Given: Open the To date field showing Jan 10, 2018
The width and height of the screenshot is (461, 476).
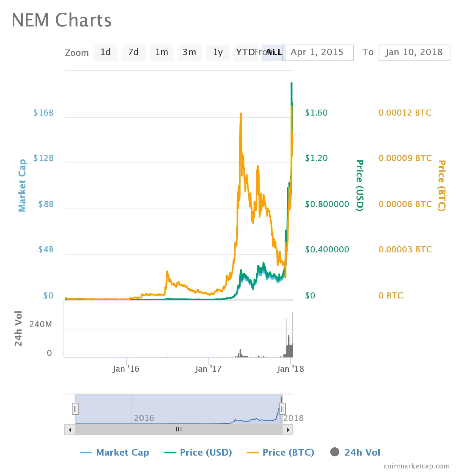Looking at the screenshot, I should pyautogui.click(x=414, y=53).
